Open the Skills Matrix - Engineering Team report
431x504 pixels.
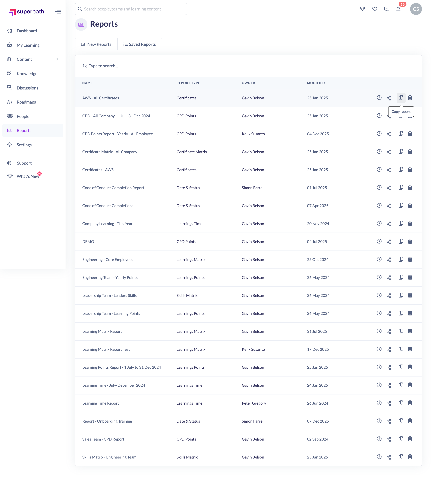[x=109, y=457]
